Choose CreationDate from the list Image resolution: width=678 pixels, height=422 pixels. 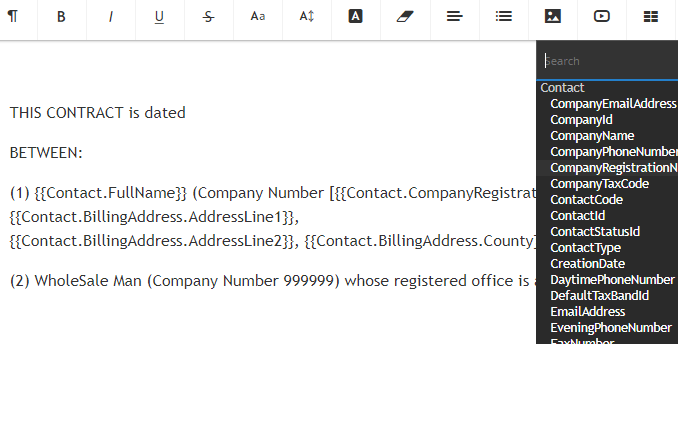tap(587, 264)
